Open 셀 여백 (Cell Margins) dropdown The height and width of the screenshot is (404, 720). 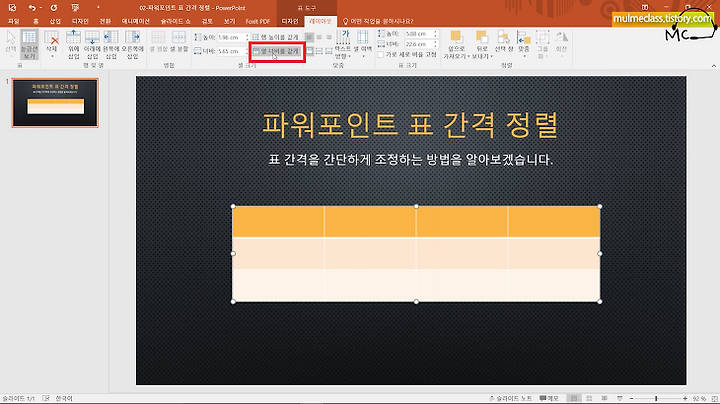point(363,45)
